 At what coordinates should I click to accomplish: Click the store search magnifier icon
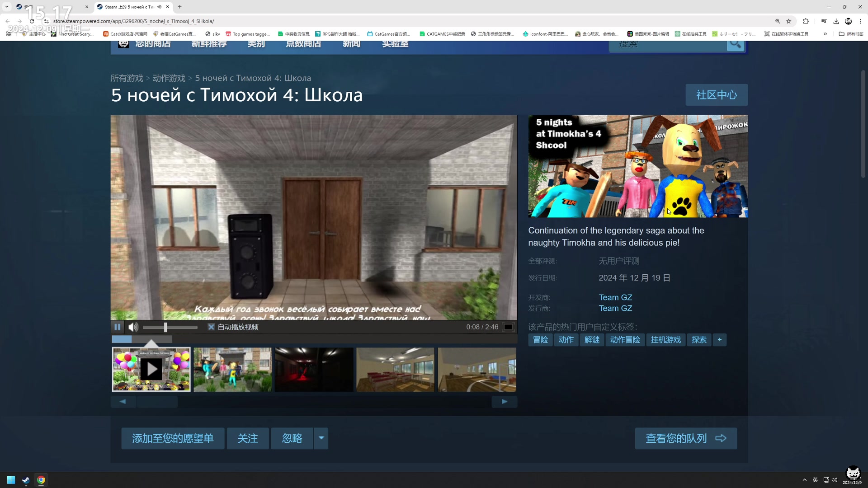tap(735, 44)
